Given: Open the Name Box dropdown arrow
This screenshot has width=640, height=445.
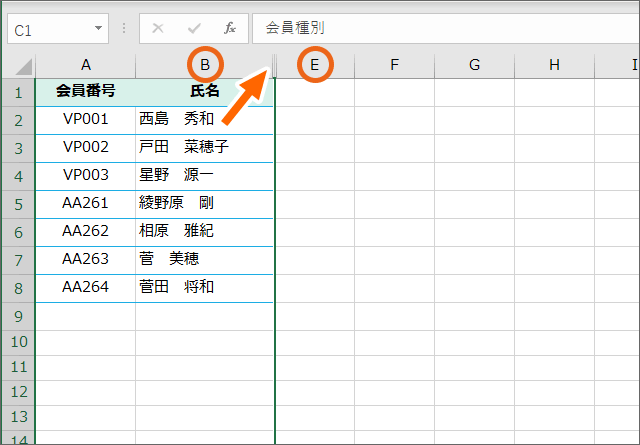Looking at the screenshot, I should 98,29.
